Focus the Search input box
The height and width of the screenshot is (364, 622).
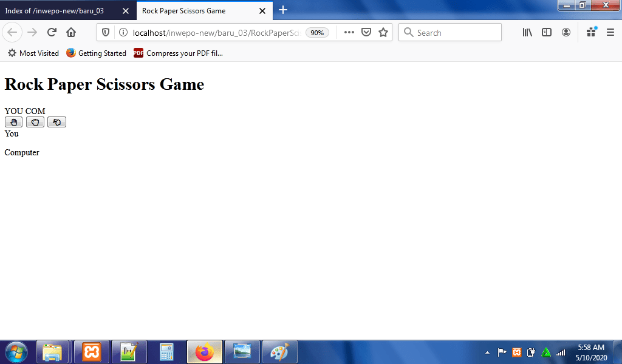(450, 33)
